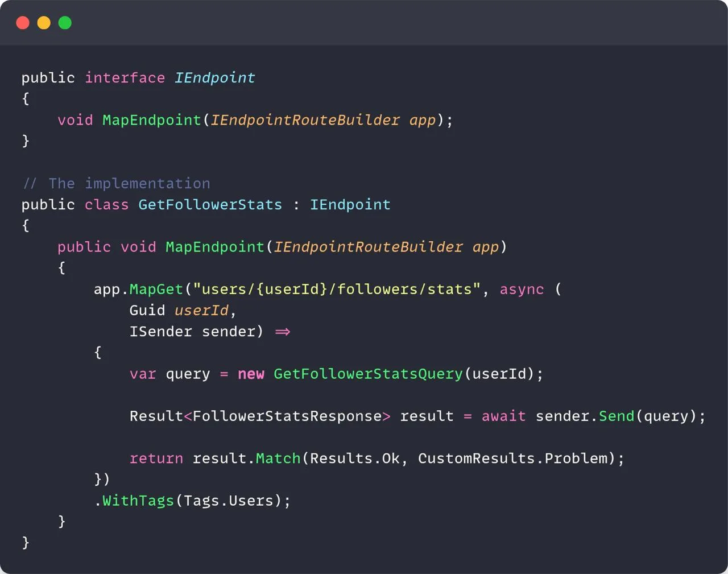Screen dimensions: 728x574
Task: Click the 'async' keyword
Action: tap(522, 289)
